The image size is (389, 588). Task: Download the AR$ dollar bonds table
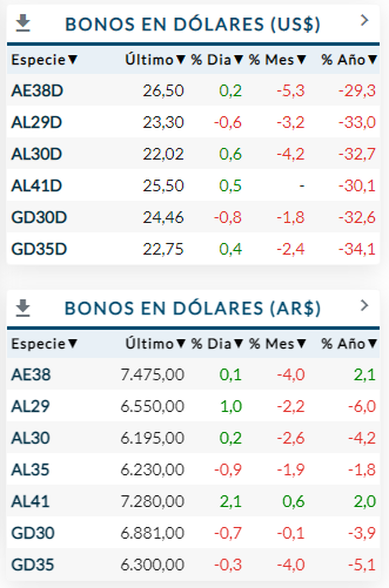(x=23, y=308)
